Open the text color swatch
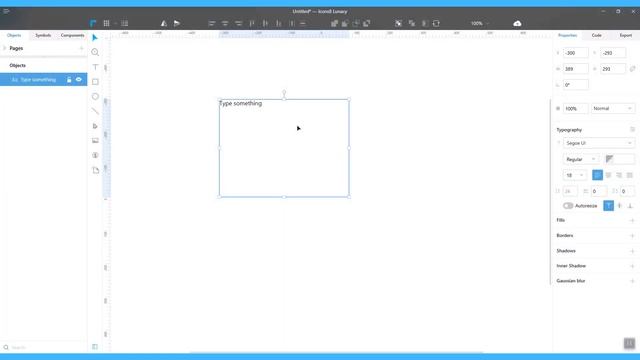This screenshot has height=360, width=640. click(620, 159)
